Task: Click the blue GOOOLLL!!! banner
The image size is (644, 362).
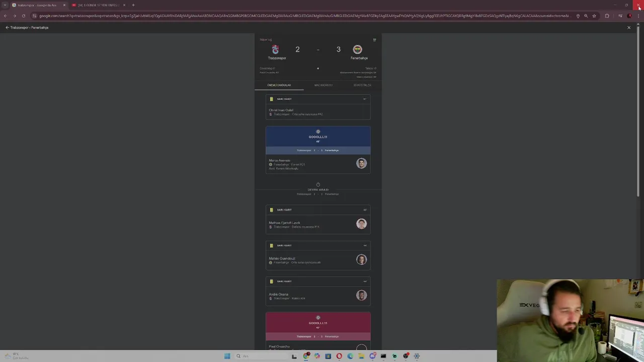Action: pyautogui.click(x=318, y=137)
